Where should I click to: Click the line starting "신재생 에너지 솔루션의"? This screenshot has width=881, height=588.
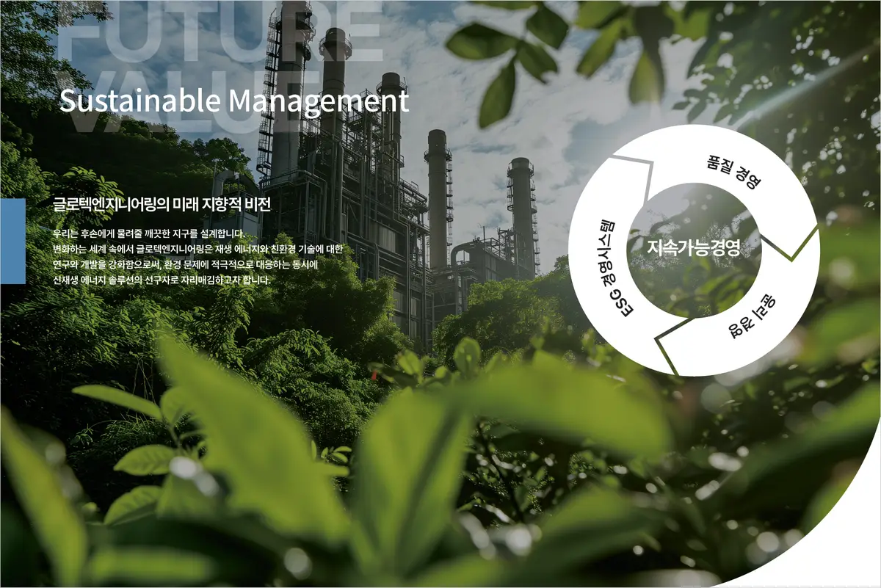162,280
